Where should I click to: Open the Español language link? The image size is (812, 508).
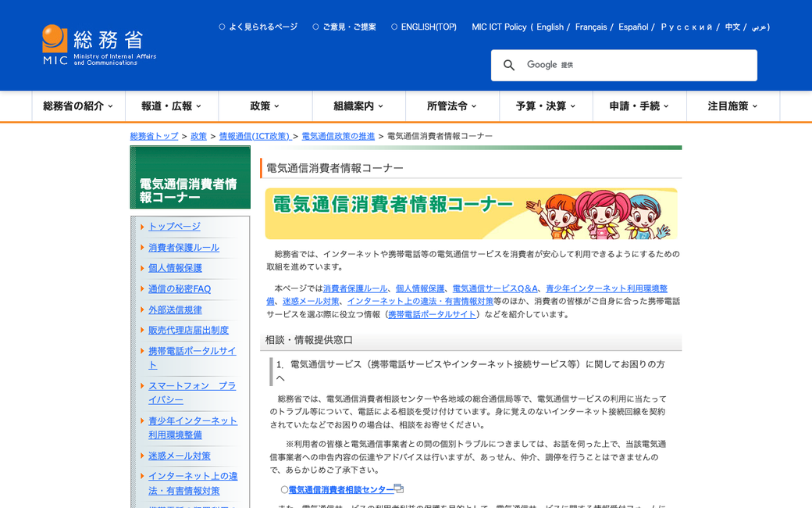click(x=633, y=27)
